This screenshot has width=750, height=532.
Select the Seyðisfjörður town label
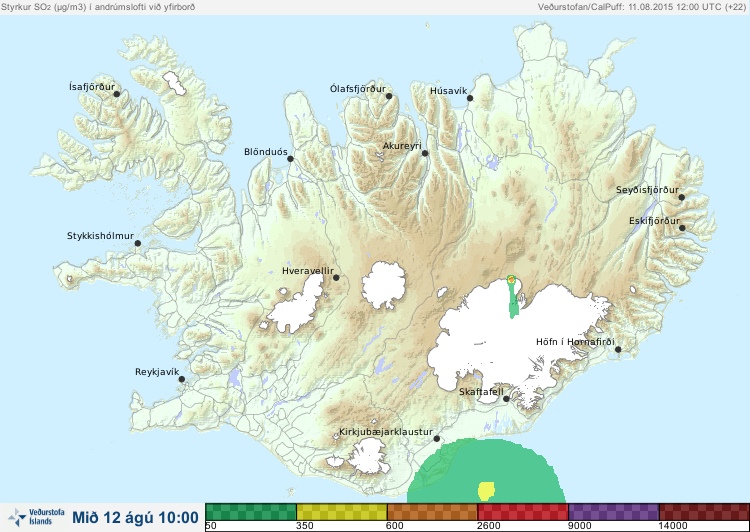tap(647, 190)
